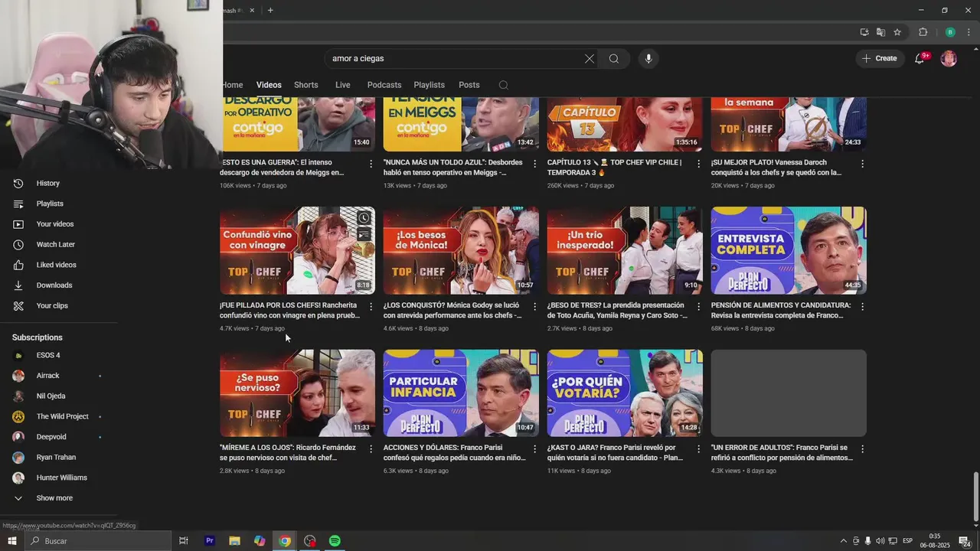Image resolution: width=980 pixels, height=551 pixels.
Task: Click the channel search magnifier after Posts
Action: (503, 85)
